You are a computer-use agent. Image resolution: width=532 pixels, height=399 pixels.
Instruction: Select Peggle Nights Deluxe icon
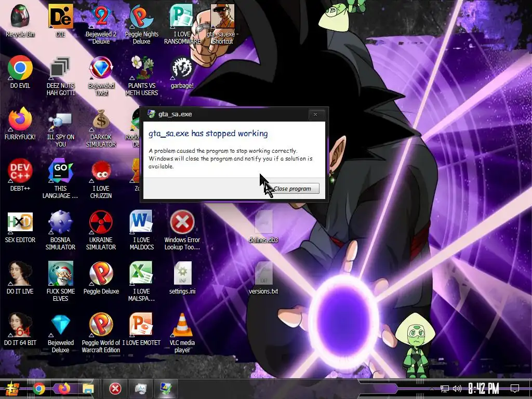coord(141,16)
